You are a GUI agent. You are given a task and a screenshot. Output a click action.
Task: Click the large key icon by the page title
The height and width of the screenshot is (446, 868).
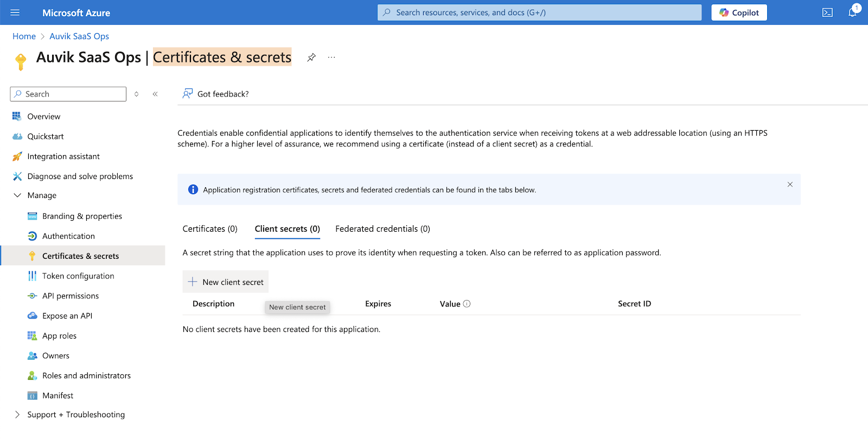21,61
